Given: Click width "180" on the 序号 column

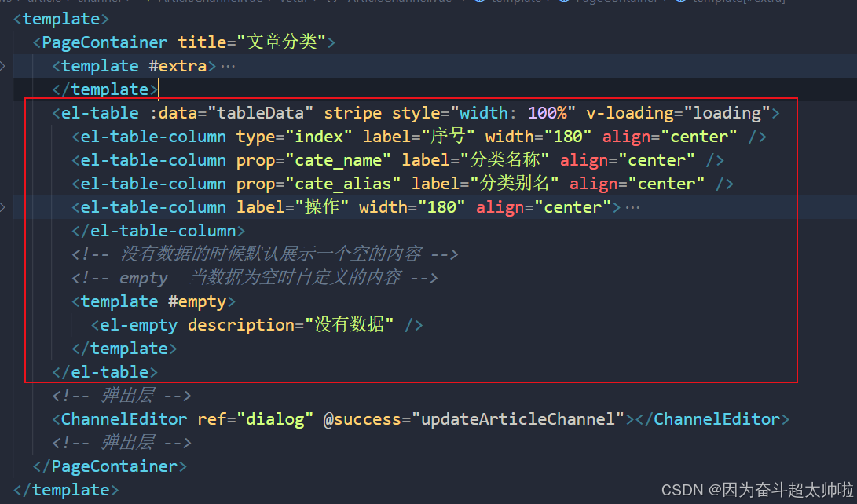Looking at the screenshot, I should click(568, 137).
